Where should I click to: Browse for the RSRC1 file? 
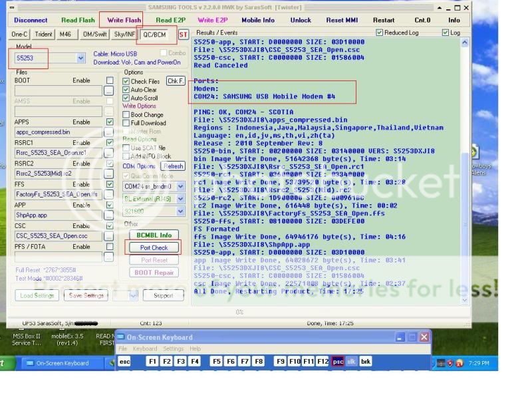pos(108,154)
